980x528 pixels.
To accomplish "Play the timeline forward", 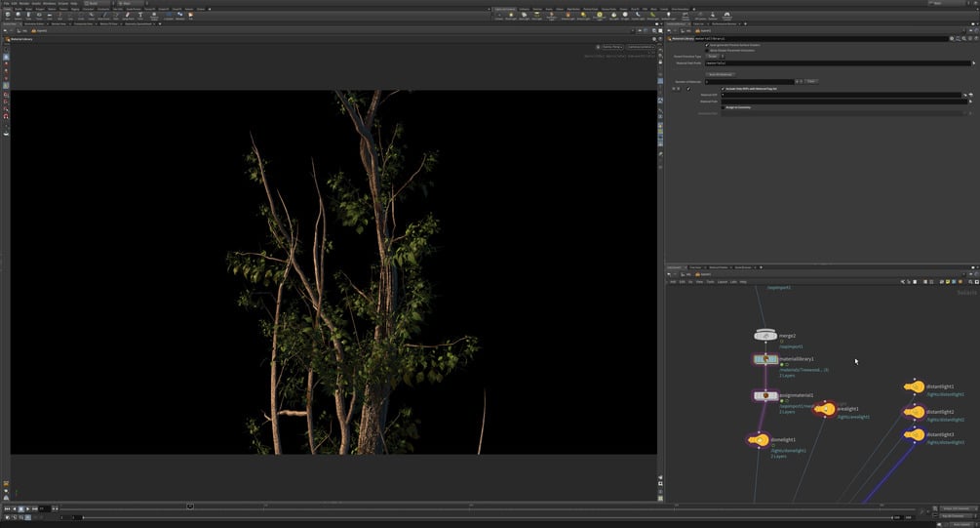I will point(28,508).
